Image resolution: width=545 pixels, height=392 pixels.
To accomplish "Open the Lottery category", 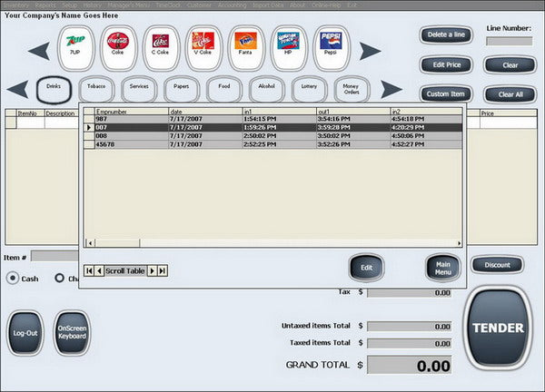I will click(x=310, y=90).
